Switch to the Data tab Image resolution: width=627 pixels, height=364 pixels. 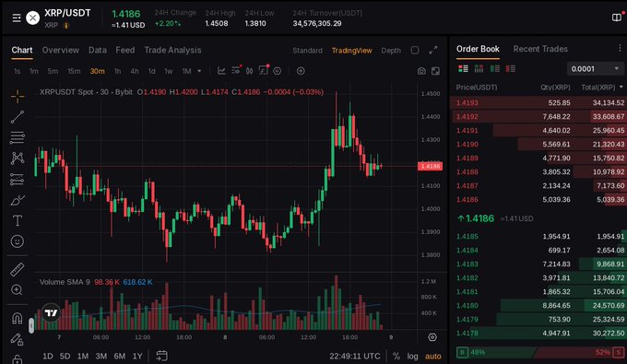98,50
